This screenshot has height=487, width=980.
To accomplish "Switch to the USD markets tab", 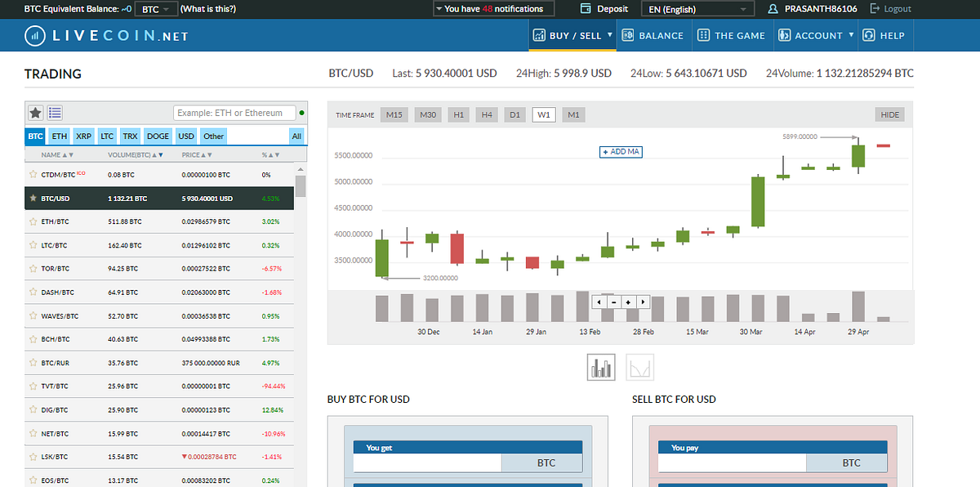I will tap(185, 136).
